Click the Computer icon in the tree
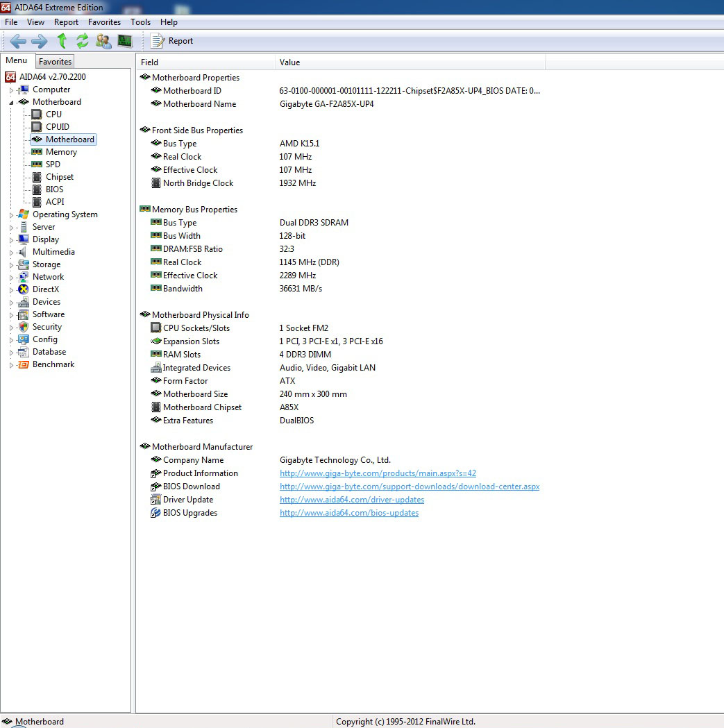Screen dimensions: 724x728 pos(23,90)
